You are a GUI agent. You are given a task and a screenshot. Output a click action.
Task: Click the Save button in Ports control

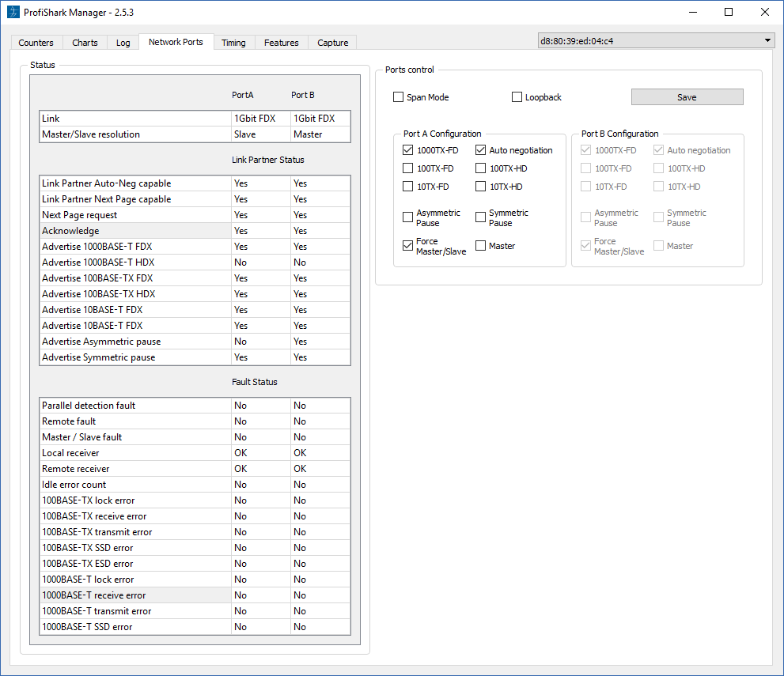click(x=687, y=97)
